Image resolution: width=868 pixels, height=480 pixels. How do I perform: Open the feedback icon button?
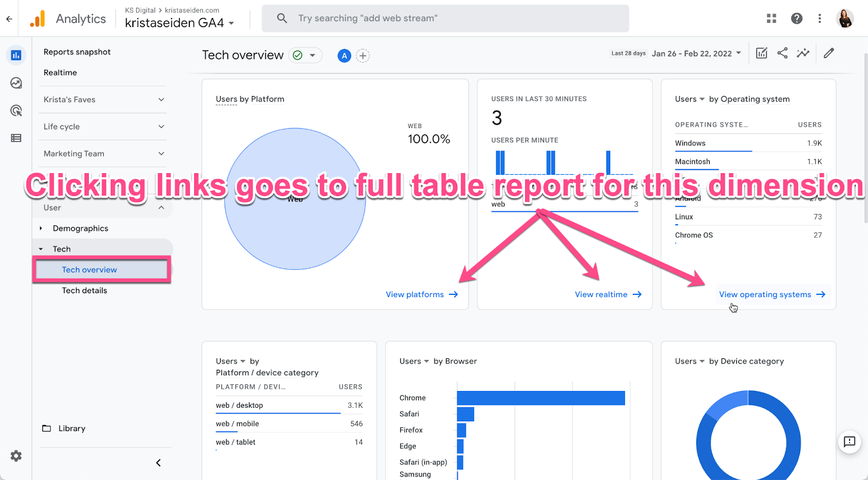click(850, 442)
